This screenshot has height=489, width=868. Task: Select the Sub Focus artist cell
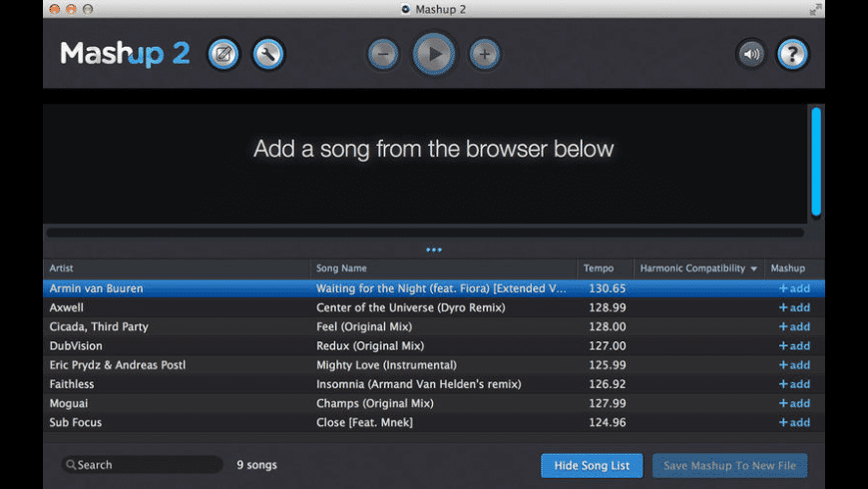[75, 422]
